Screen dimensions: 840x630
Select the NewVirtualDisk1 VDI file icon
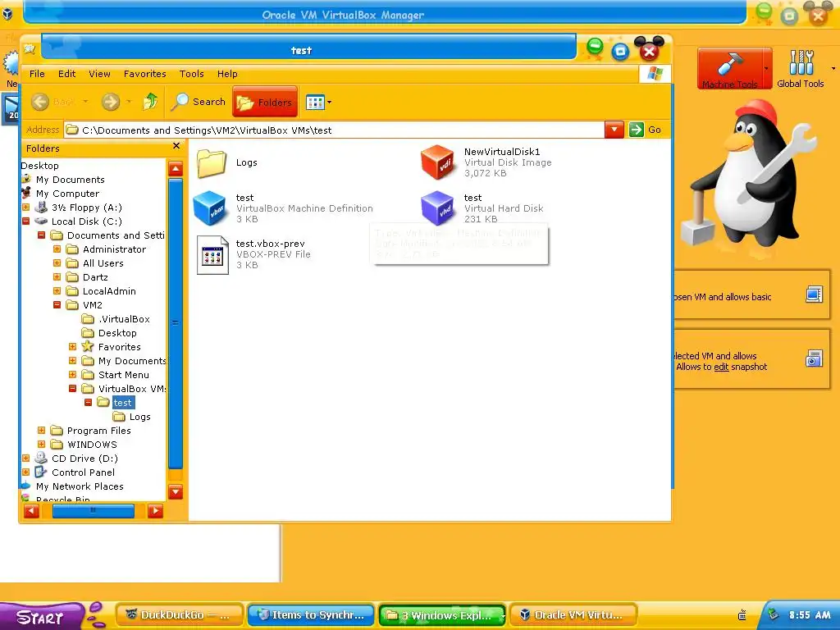438,162
